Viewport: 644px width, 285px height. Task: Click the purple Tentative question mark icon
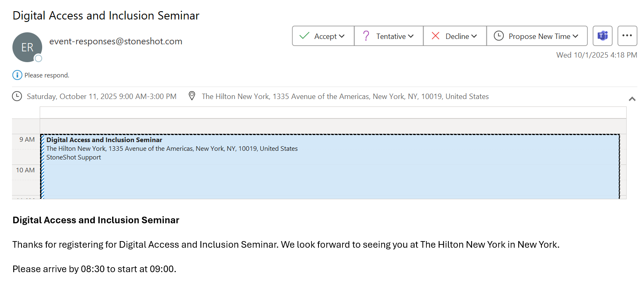click(366, 36)
